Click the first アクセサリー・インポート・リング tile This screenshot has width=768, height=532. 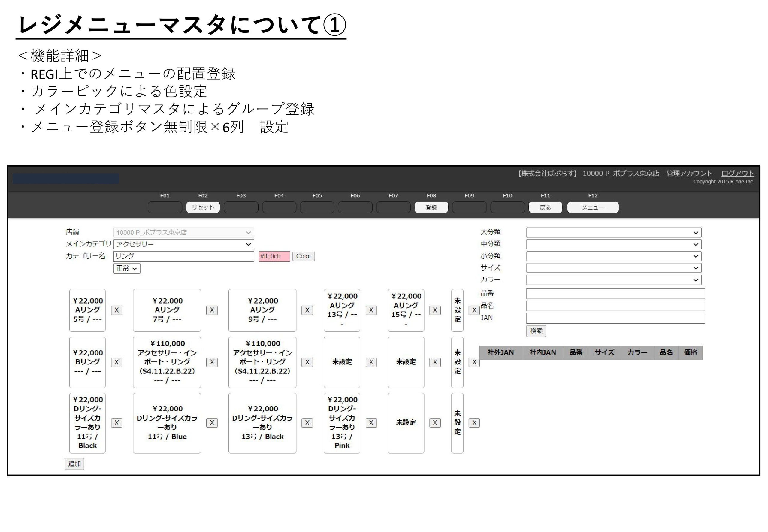click(167, 362)
